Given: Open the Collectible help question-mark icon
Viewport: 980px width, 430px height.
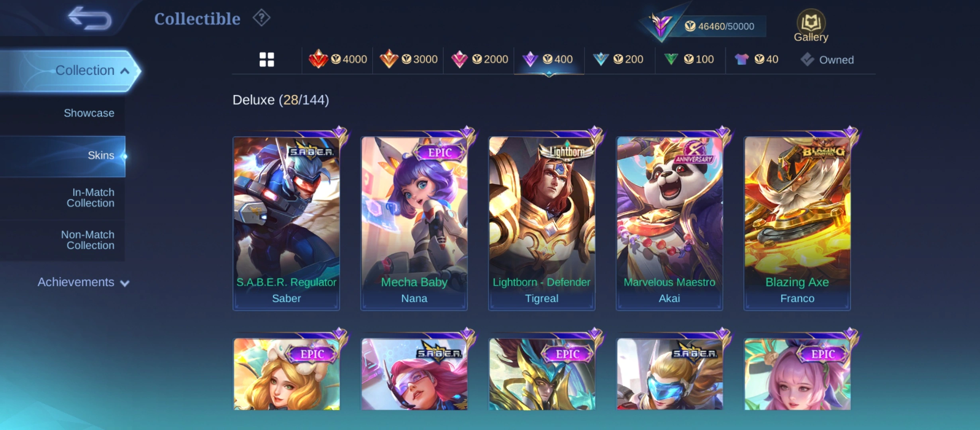Looking at the screenshot, I should (261, 18).
